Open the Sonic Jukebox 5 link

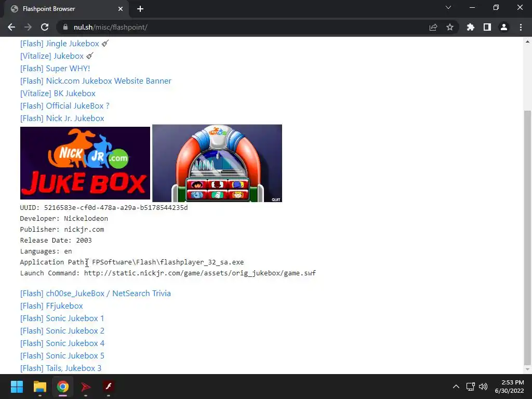pyautogui.click(x=62, y=356)
